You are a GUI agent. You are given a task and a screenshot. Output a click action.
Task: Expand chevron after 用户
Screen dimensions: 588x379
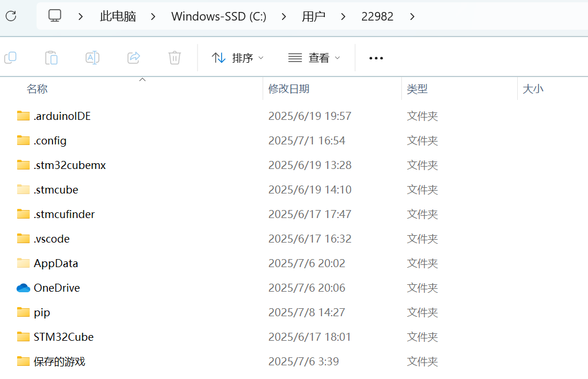point(343,17)
